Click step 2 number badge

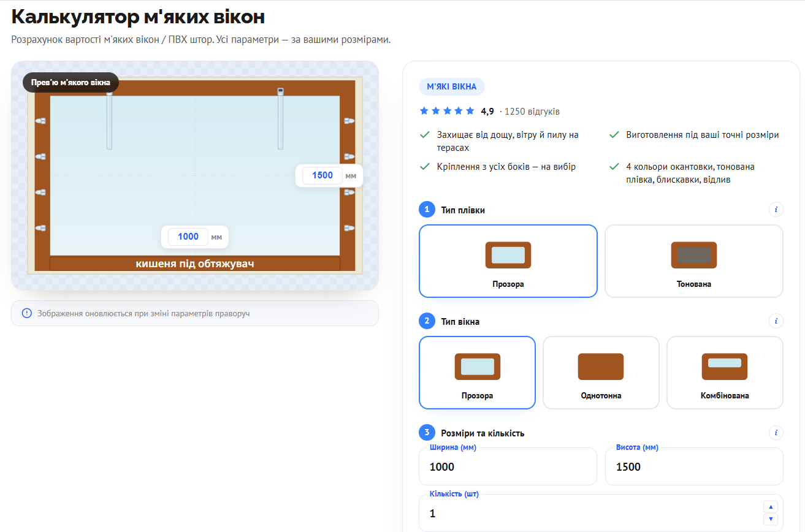pyautogui.click(x=427, y=321)
